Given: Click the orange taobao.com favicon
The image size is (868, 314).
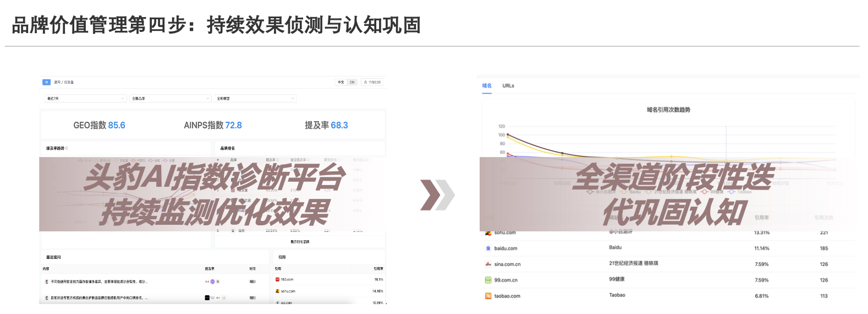Looking at the screenshot, I should click(488, 296).
